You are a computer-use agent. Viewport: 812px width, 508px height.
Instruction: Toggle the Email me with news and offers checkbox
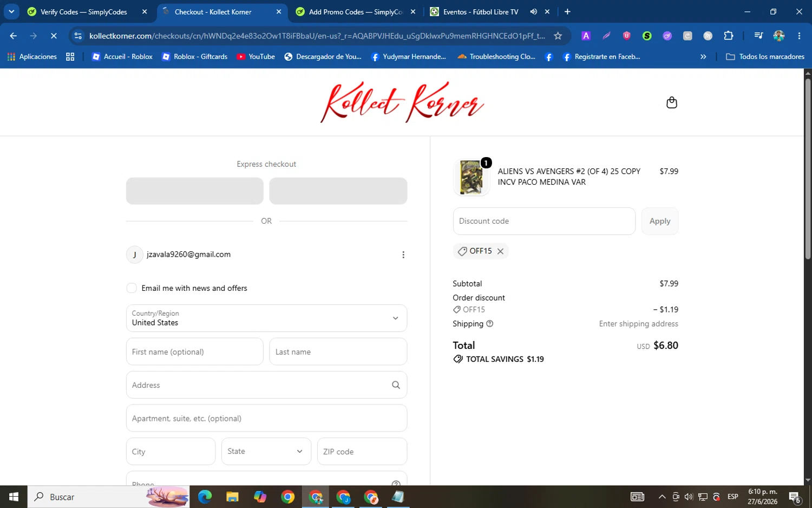click(x=132, y=288)
